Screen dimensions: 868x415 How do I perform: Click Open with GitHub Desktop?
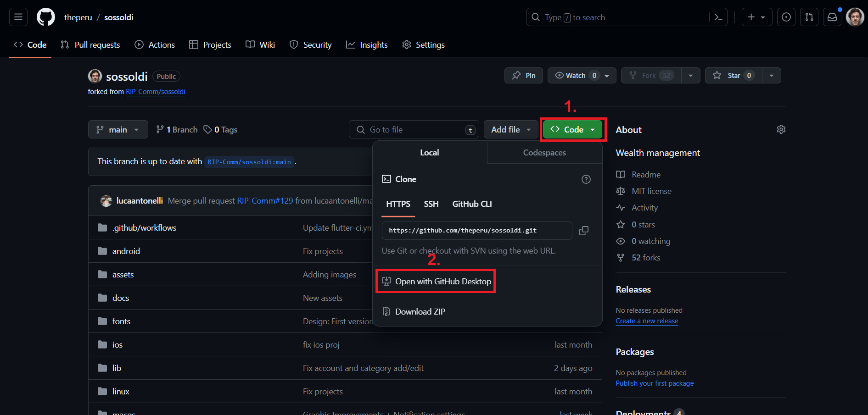tap(436, 282)
